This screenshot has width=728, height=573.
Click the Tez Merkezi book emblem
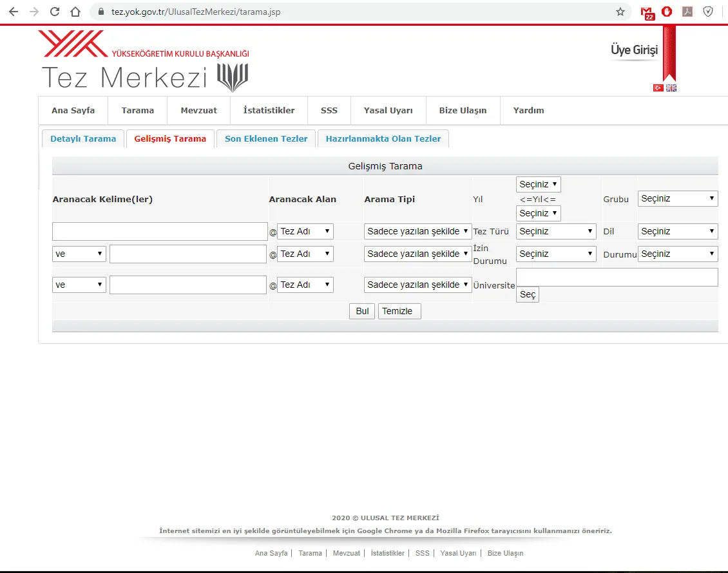[x=233, y=77]
